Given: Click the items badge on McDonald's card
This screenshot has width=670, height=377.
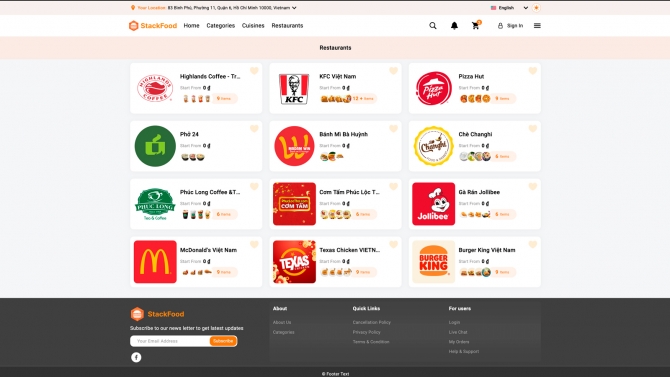Looking at the screenshot, I should [224, 272].
